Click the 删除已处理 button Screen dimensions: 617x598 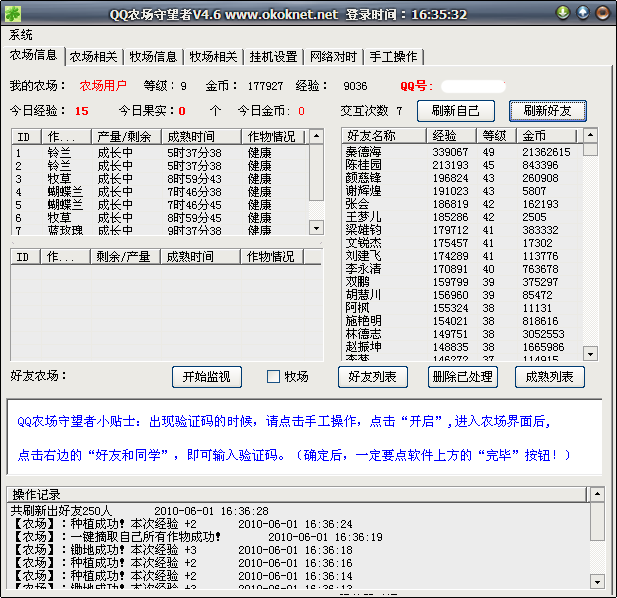click(x=461, y=377)
